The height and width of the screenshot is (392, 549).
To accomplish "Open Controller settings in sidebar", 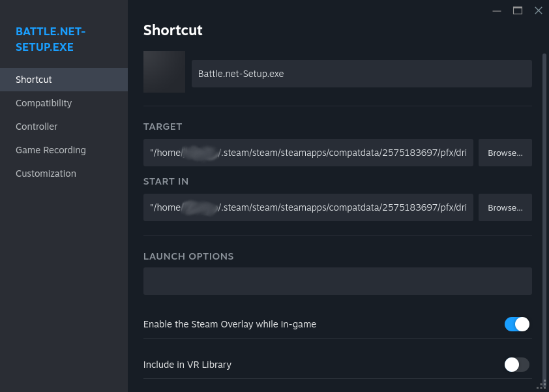I will 37,127.
